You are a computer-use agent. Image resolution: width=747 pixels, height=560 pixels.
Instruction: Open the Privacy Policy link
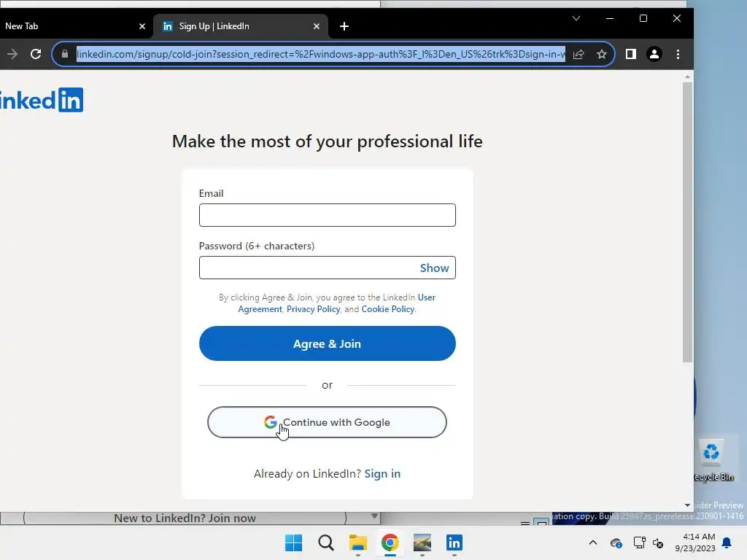tap(313, 309)
